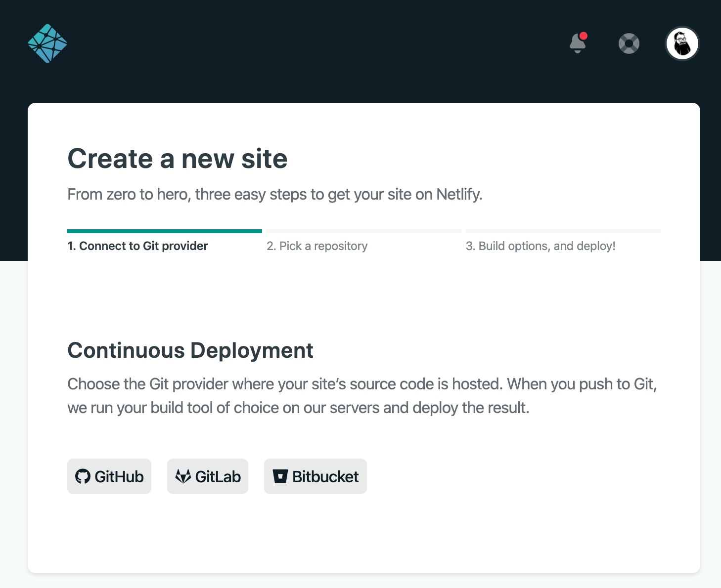721x588 pixels.
Task: Select the 'Connect to Git provider' step
Action: [x=137, y=246]
